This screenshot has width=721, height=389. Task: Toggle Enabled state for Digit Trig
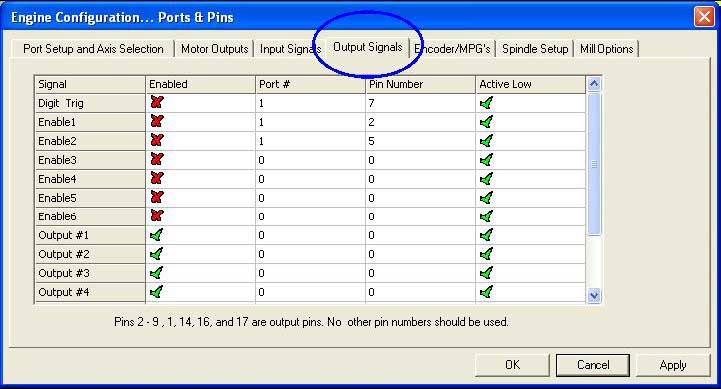(x=157, y=103)
